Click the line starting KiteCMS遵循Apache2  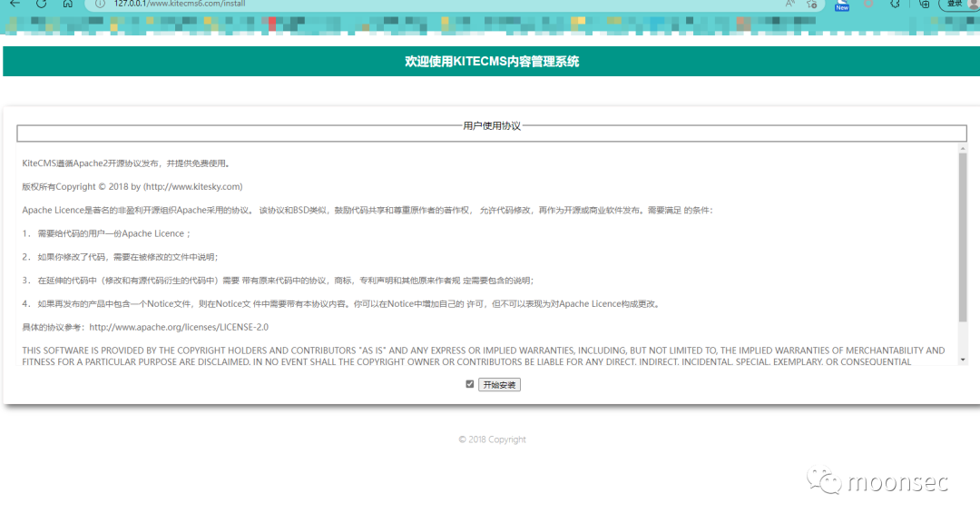click(128, 163)
